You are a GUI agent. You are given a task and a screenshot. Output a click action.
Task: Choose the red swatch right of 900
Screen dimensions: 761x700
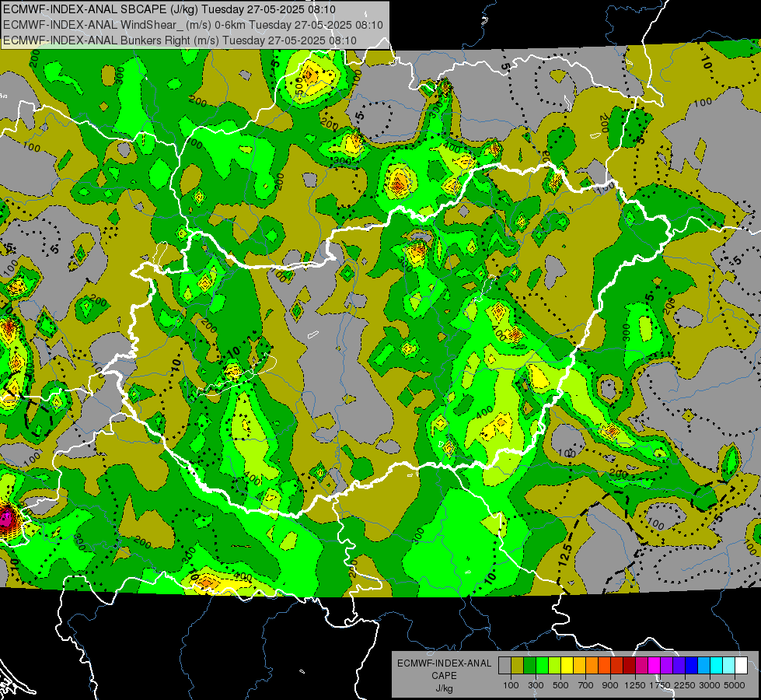[x=617, y=666]
